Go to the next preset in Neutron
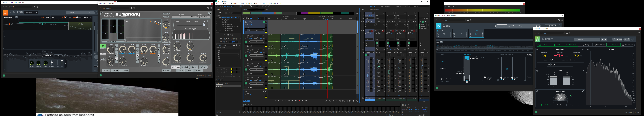Viewport: 644px width, 116px height. pos(93,13)
